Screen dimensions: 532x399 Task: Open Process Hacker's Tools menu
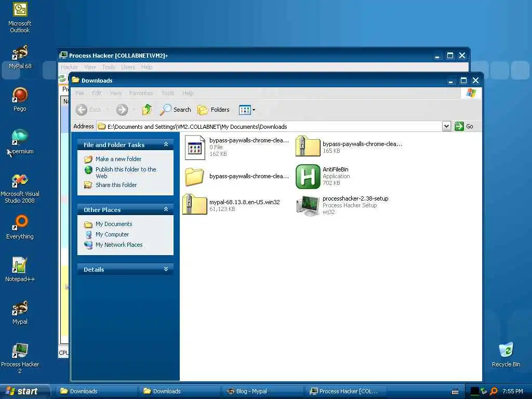point(109,67)
